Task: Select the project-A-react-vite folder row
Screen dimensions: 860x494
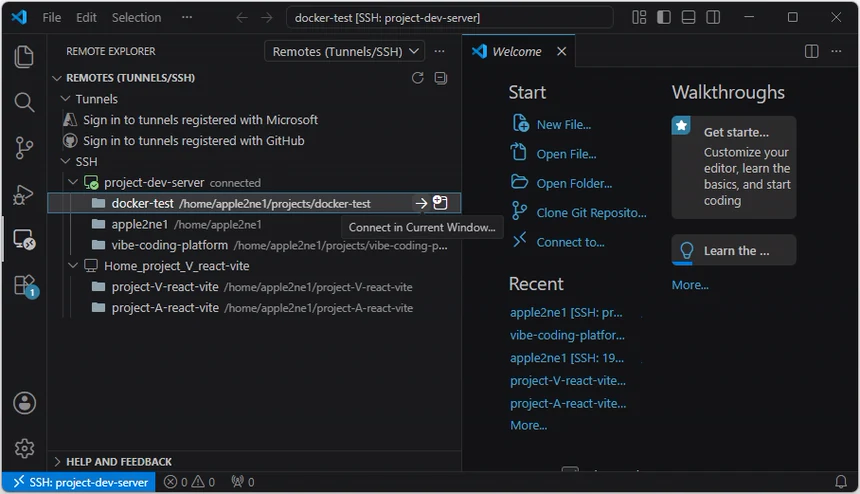Action: (254, 308)
